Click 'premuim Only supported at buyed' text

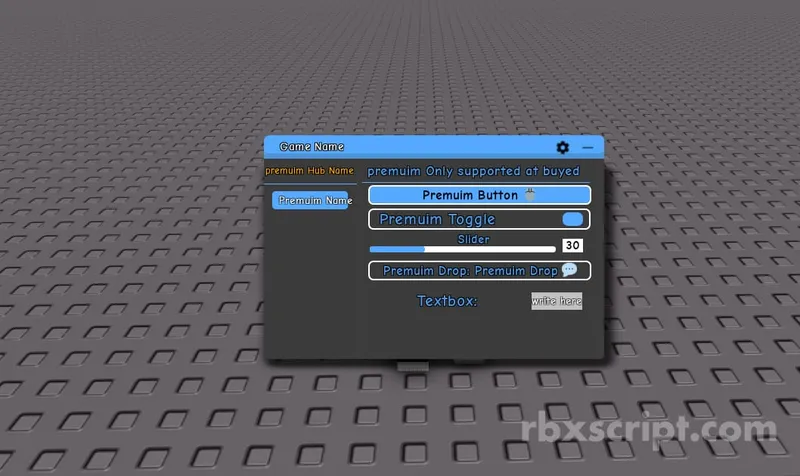[x=473, y=171]
